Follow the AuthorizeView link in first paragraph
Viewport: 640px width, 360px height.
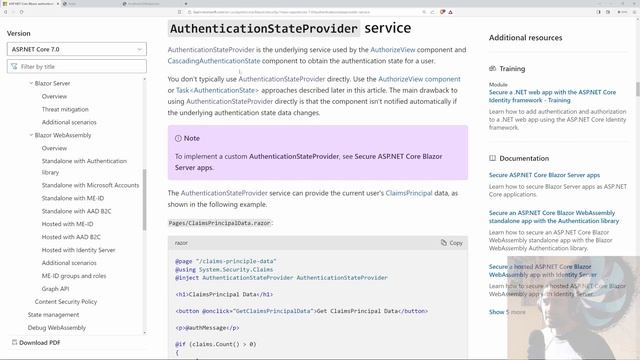[393, 50]
